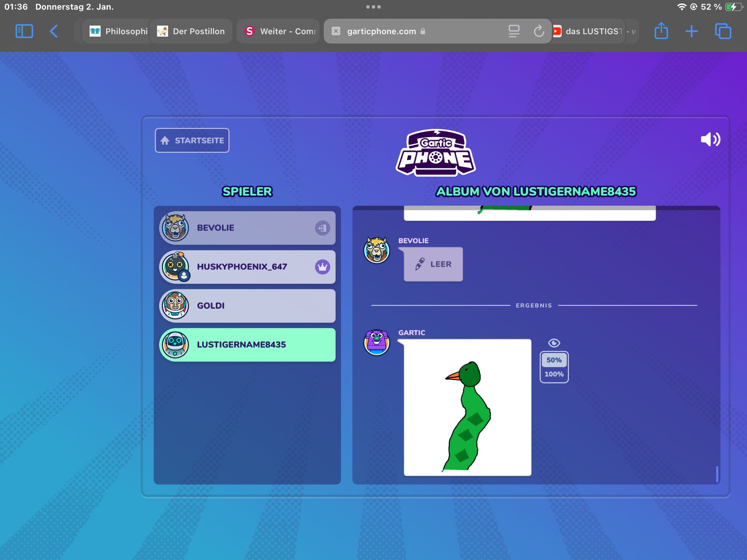Switch to the Philosophi tab

[119, 31]
